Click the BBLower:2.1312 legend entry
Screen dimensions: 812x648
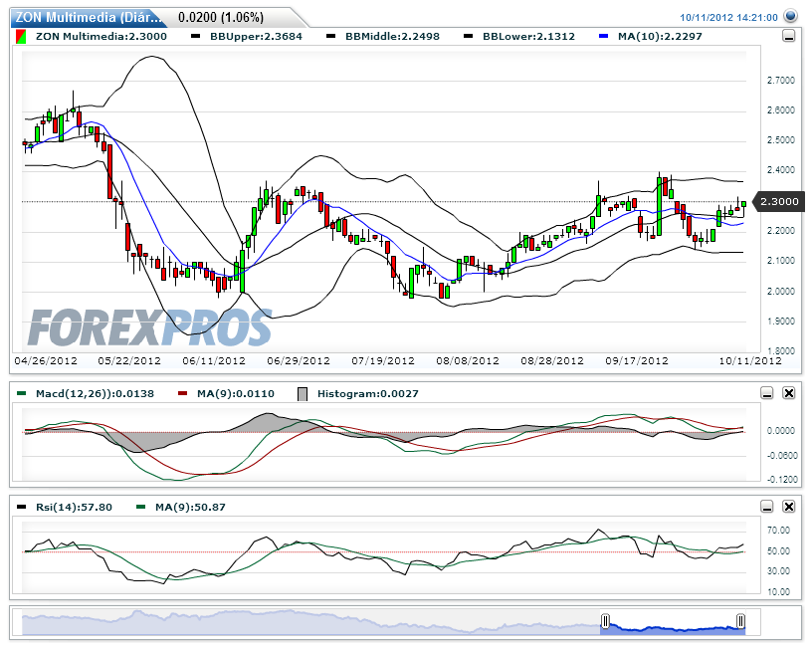click(519, 36)
